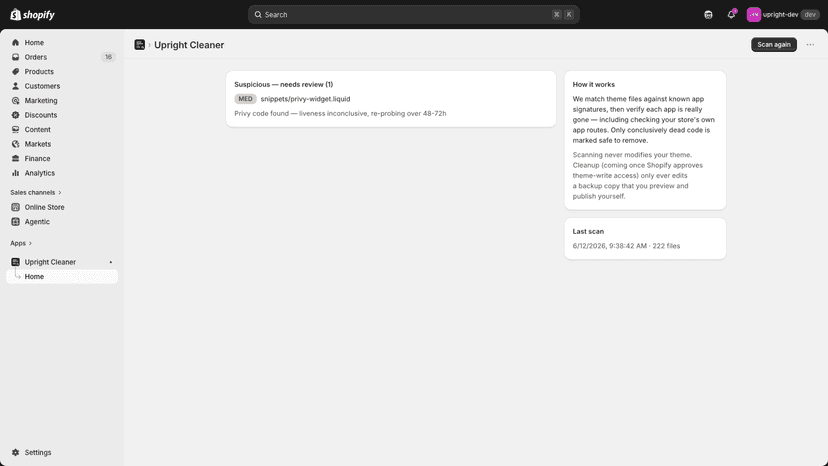Click into the Search field
Viewport: 828px width, 466px height.
click(413, 15)
